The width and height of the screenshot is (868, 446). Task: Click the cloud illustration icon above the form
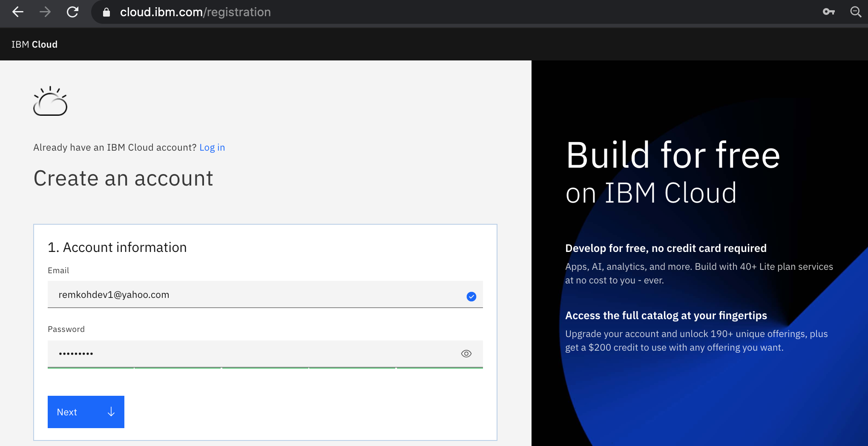50,101
